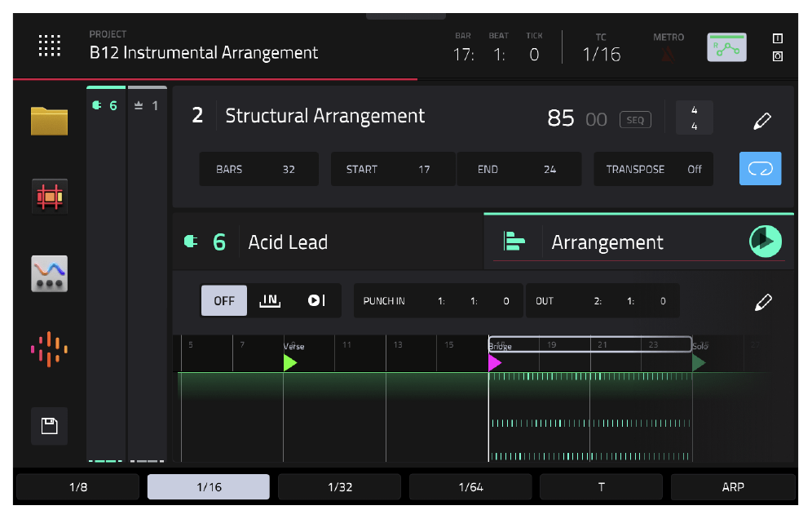Click the Acid Lead track name
The height and width of the screenshot is (519, 812).
[288, 242]
